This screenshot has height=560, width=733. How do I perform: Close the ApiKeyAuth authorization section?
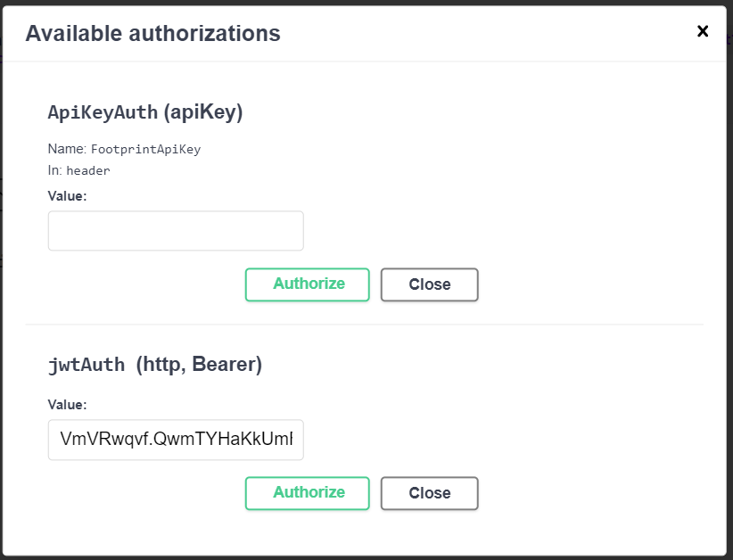click(x=429, y=284)
